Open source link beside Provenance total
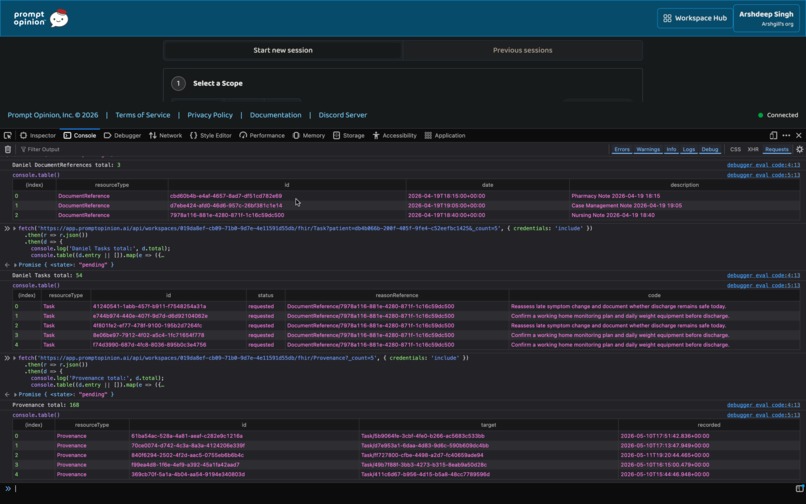This screenshot has width=806, height=504. [763, 405]
